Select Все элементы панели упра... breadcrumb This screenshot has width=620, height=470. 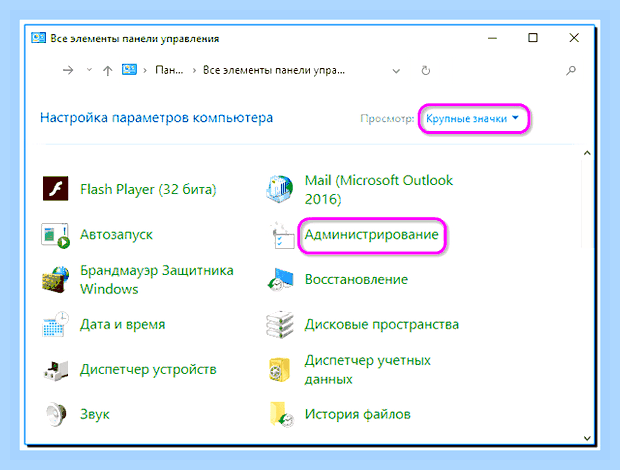pyautogui.click(x=274, y=70)
